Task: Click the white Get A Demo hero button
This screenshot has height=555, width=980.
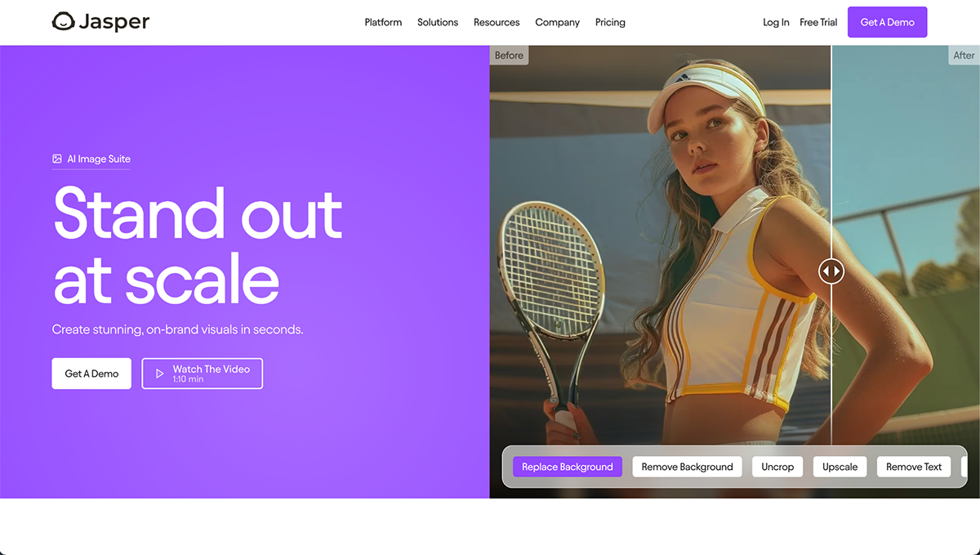Action: [x=91, y=374]
